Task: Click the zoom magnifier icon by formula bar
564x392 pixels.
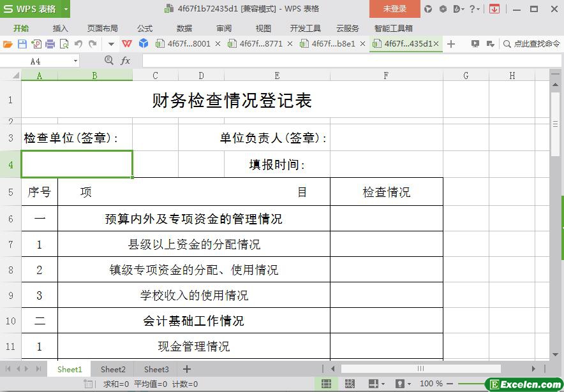Action: (108, 61)
